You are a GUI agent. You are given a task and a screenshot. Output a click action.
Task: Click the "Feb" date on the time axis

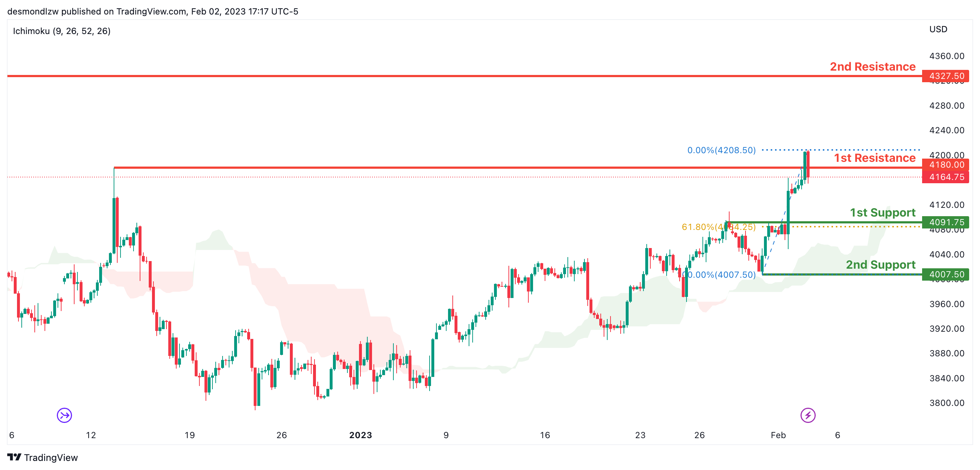(778, 435)
